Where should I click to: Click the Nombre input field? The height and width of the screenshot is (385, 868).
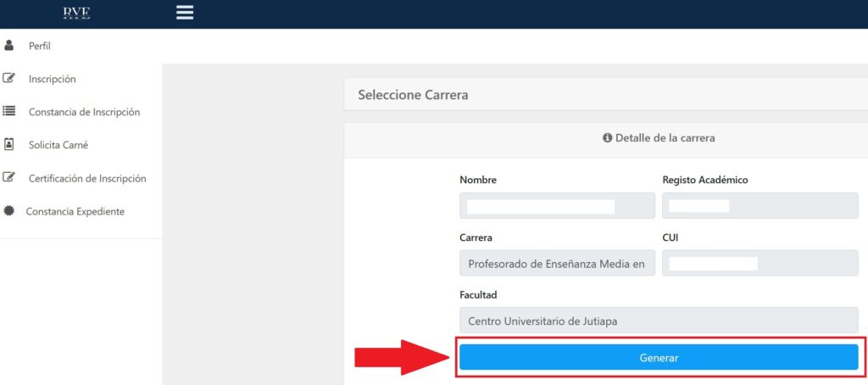(557, 206)
